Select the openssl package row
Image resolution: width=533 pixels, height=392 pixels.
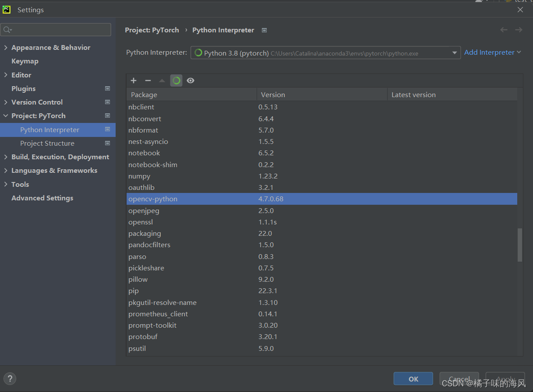pos(322,222)
